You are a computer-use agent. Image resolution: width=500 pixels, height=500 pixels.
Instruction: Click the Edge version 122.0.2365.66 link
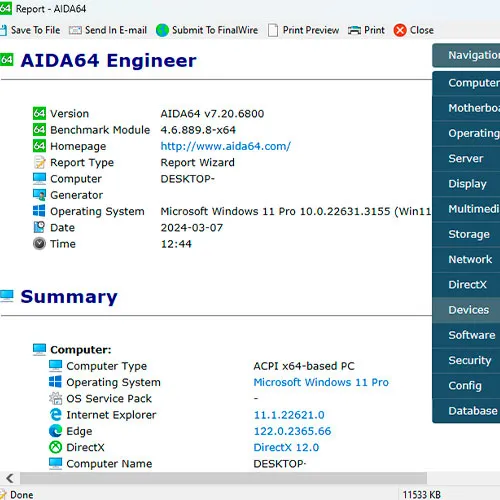tap(292, 431)
